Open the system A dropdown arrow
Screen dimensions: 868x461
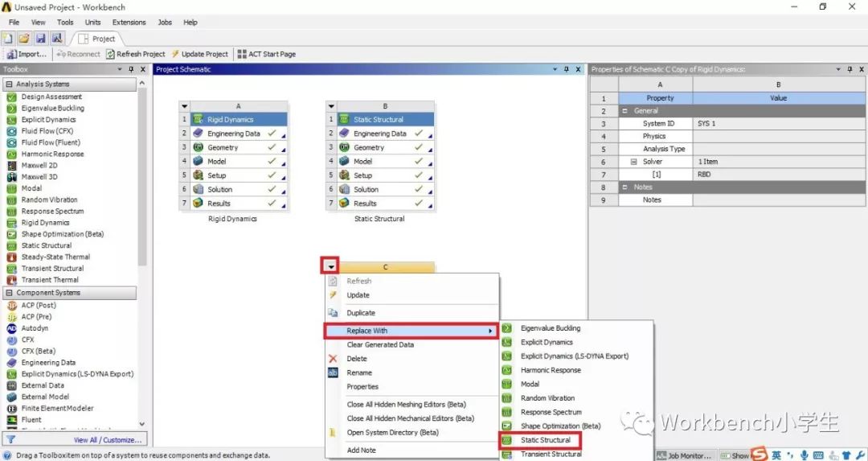tap(185, 106)
